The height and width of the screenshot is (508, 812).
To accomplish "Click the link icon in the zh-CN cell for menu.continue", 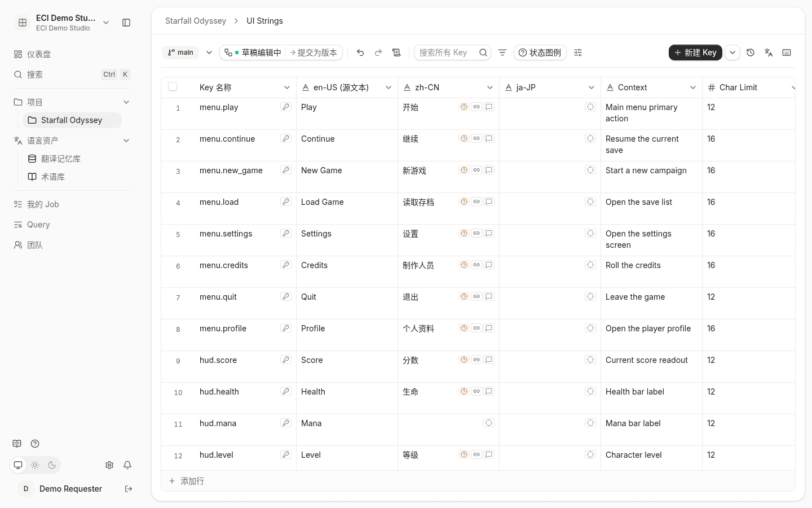I will pyautogui.click(x=476, y=138).
